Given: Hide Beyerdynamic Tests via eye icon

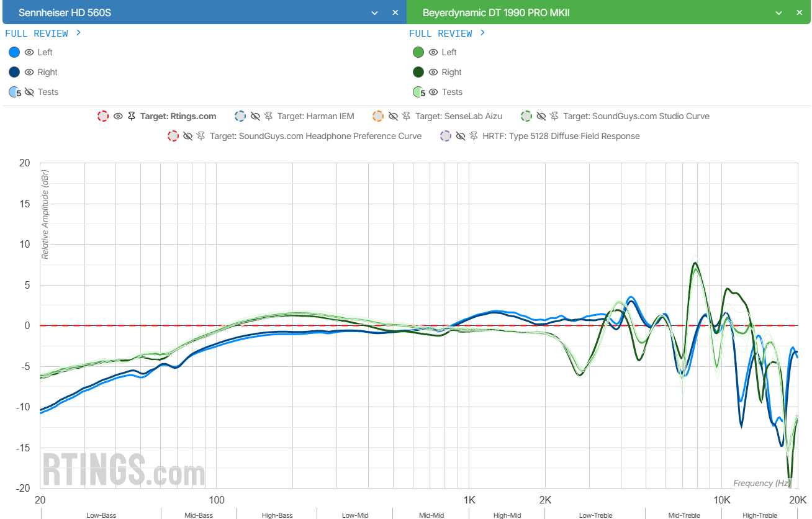Looking at the screenshot, I should point(433,92).
